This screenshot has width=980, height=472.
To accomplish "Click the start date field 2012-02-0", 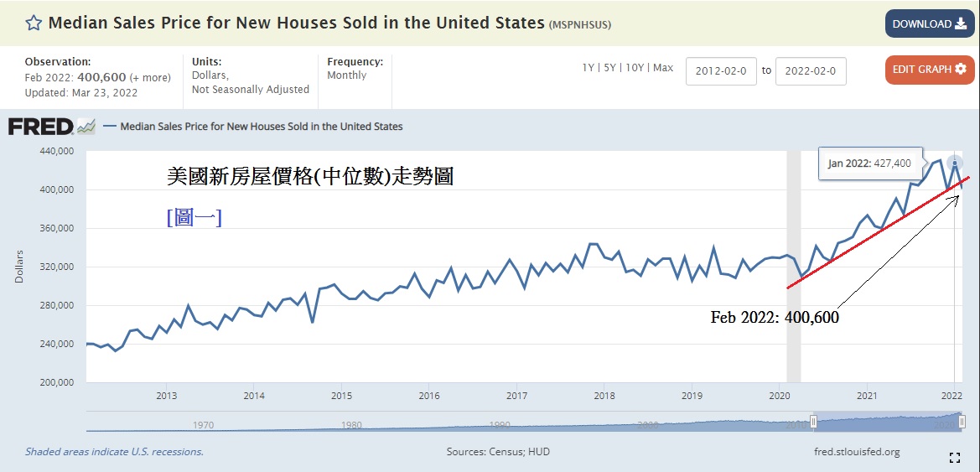I will tap(721, 71).
